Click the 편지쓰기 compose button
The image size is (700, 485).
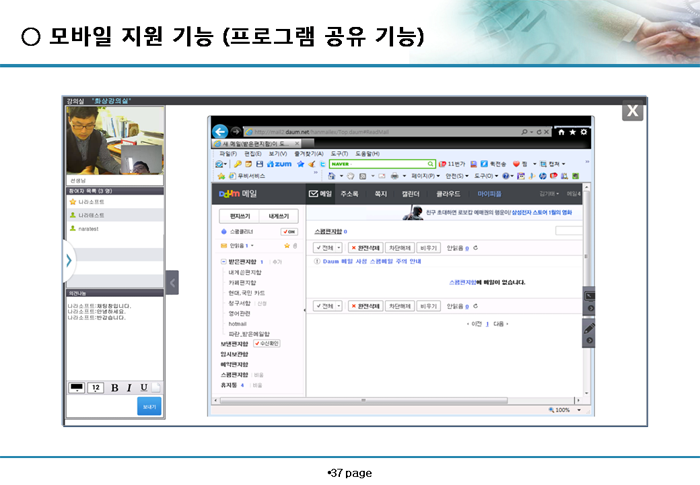(x=240, y=216)
